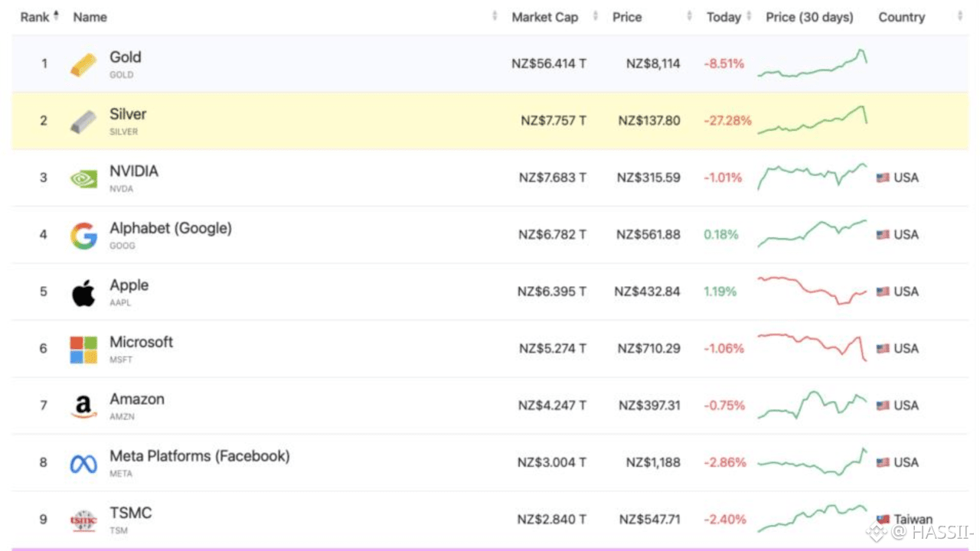
Task: Open the Alphabet (Google) company link
Action: tap(170, 228)
